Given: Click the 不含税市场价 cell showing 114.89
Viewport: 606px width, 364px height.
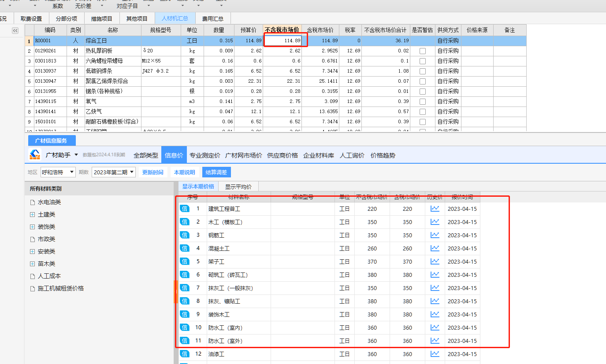Looking at the screenshot, I should pos(283,40).
